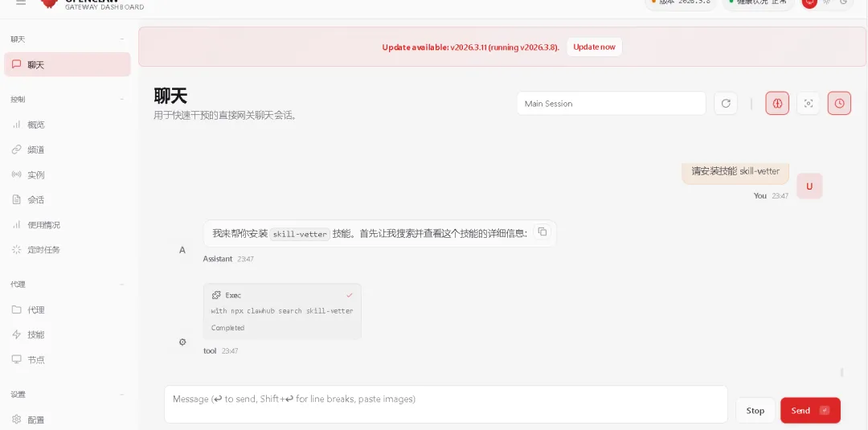Click the chat bubble icon beside 聊天
868x430 pixels.
click(17, 65)
